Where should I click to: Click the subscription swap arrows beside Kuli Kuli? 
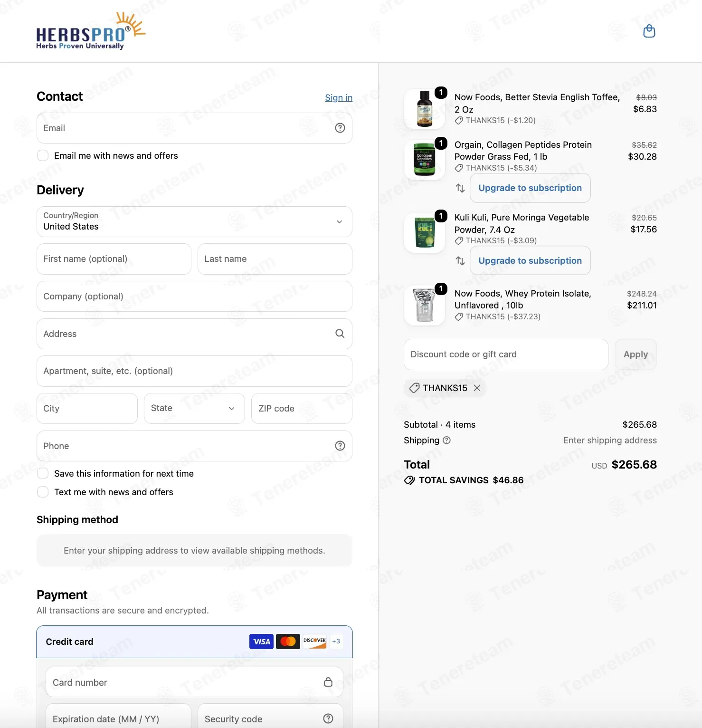460,260
